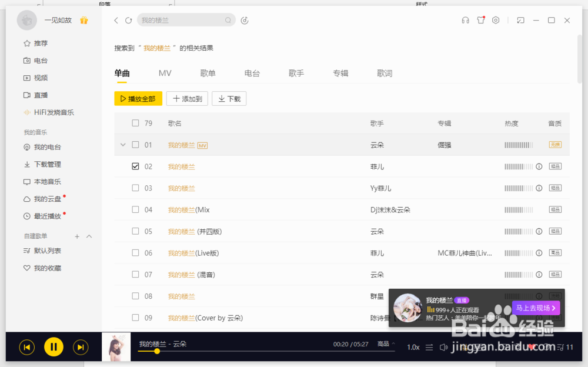Add a new playlist with plus icon
Viewport: 588px width, 367px height.
coord(77,236)
